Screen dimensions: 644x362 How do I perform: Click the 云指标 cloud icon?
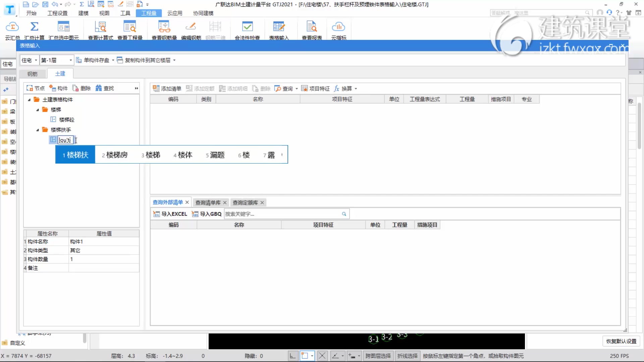(338, 27)
